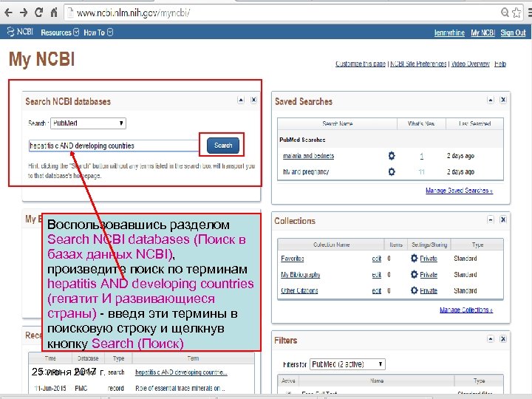
Task: Open the browser home page icon
Action: 54,13
